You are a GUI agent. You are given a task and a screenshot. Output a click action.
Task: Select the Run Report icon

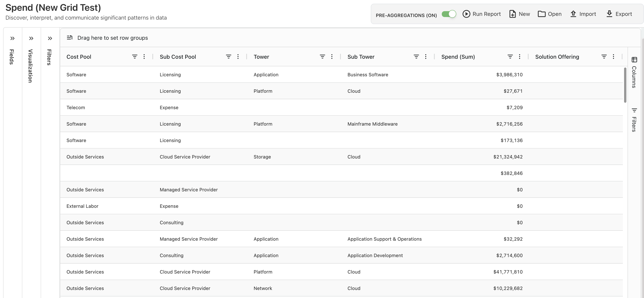[466, 14]
